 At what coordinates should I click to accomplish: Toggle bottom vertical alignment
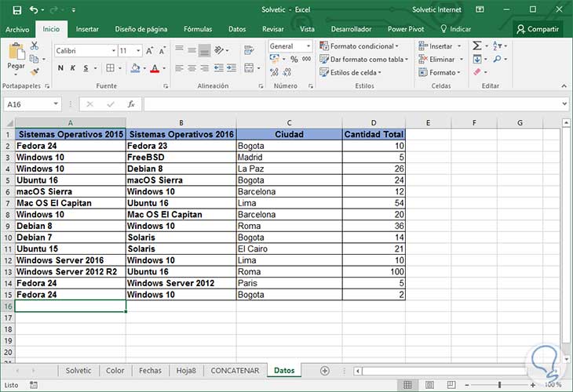pos(205,51)
